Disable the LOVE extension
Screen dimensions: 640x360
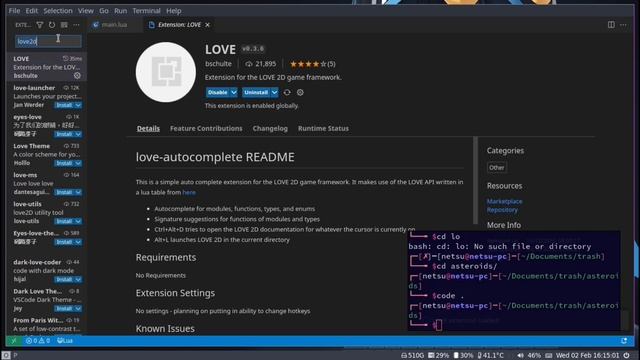click(218, 93)
